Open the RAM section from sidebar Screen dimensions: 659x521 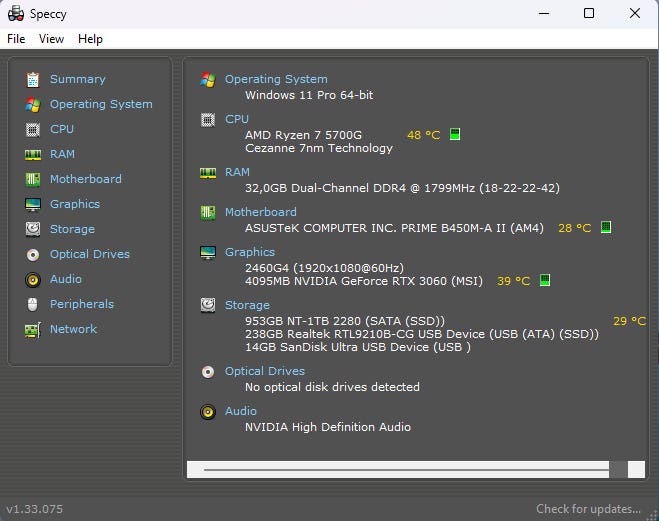pos(62,155)
